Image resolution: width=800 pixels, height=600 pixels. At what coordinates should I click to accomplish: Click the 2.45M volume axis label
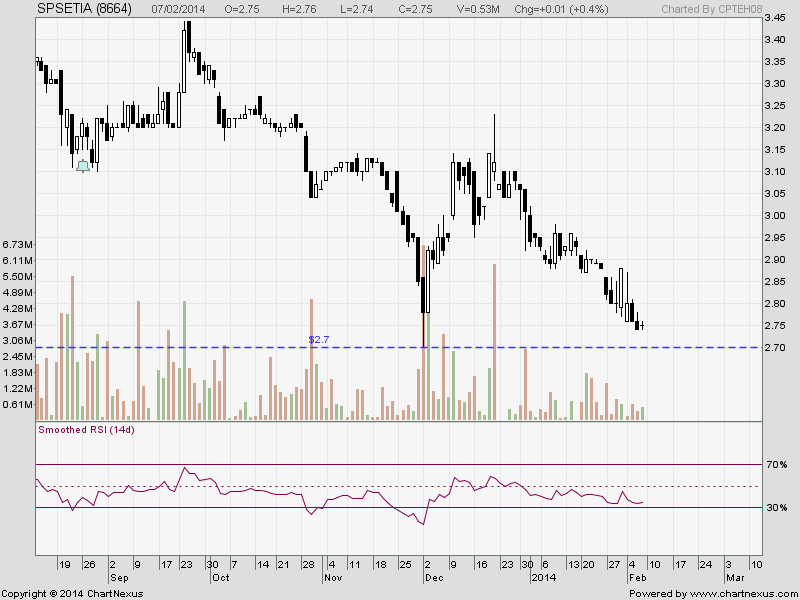click(x=18, y=357)
